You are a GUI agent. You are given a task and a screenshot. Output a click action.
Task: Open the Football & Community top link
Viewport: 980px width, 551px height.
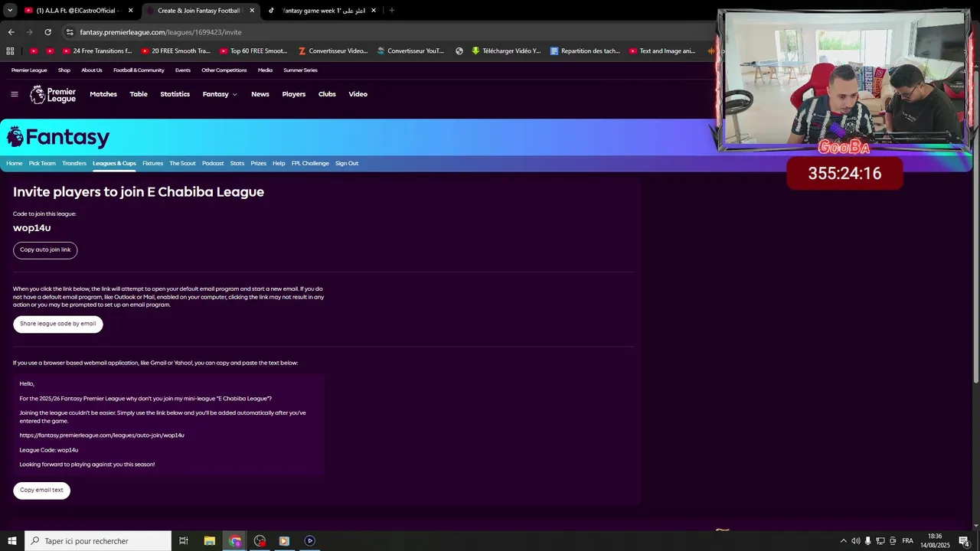(x=139, y=70)
